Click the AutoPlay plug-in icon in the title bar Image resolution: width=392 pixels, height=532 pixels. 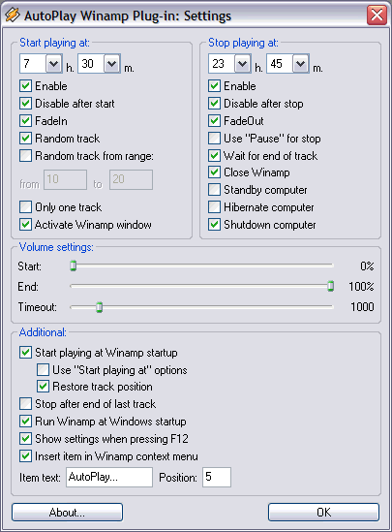click(13, 16)
